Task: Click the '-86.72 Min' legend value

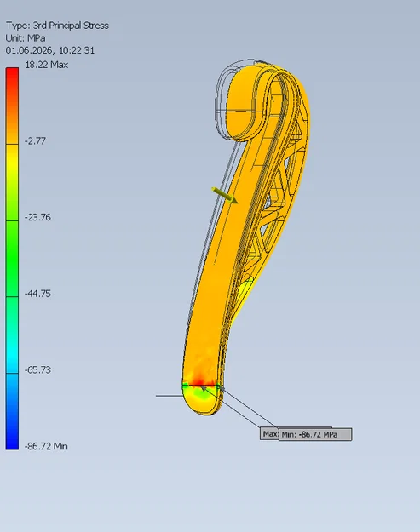Action: coord(46,446)
